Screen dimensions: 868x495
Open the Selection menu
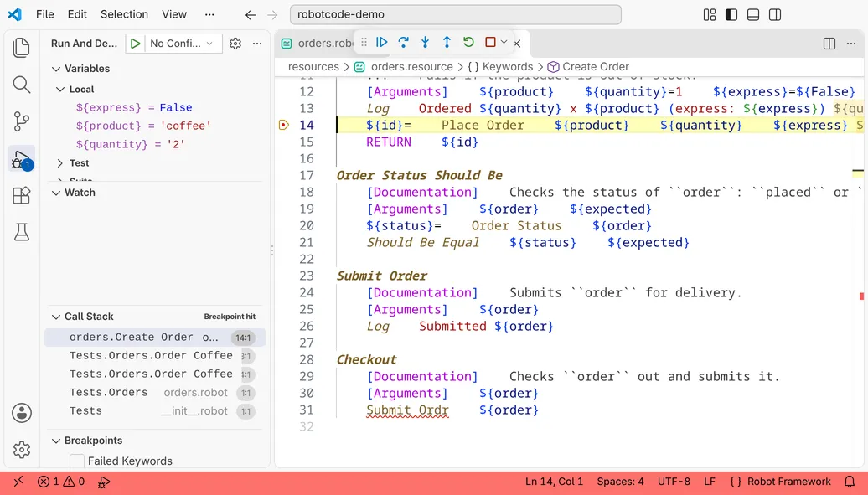tap(124, 14)
